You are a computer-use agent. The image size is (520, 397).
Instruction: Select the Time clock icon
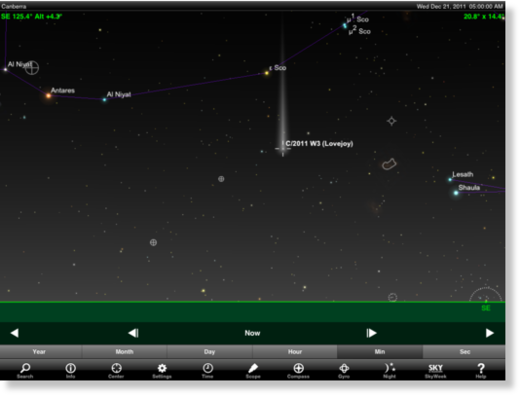pyautogui.click(x=207, y=370)
